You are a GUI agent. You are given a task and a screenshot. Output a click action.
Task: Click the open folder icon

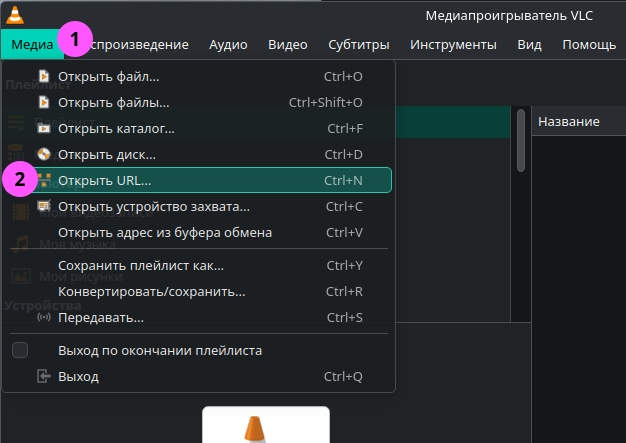pos(43,128)
